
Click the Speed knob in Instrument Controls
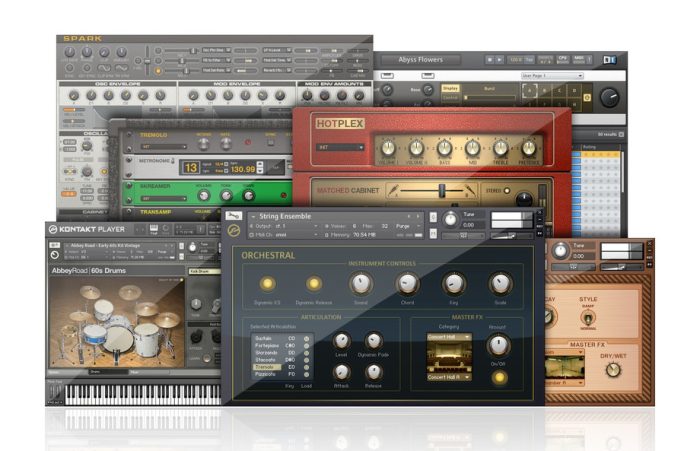coord(361,284)
